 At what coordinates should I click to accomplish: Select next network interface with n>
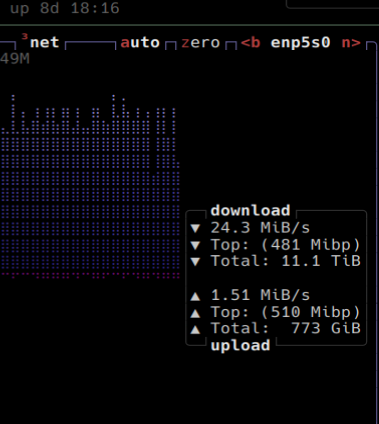tap(351, 43)
